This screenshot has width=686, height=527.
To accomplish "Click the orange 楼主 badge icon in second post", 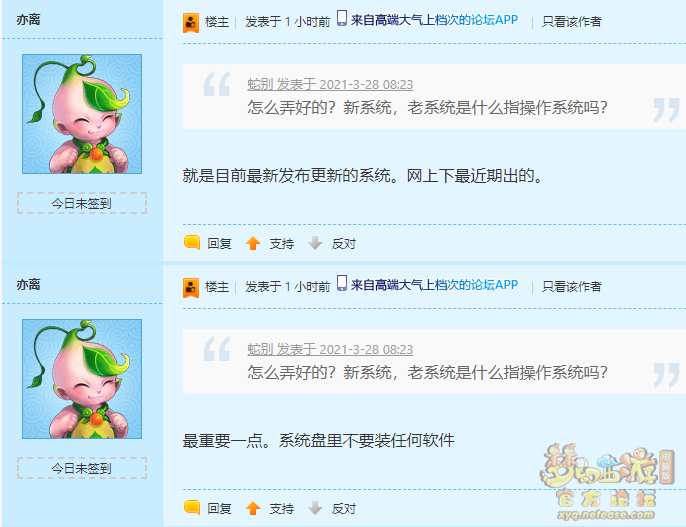I will coord(191,288).
